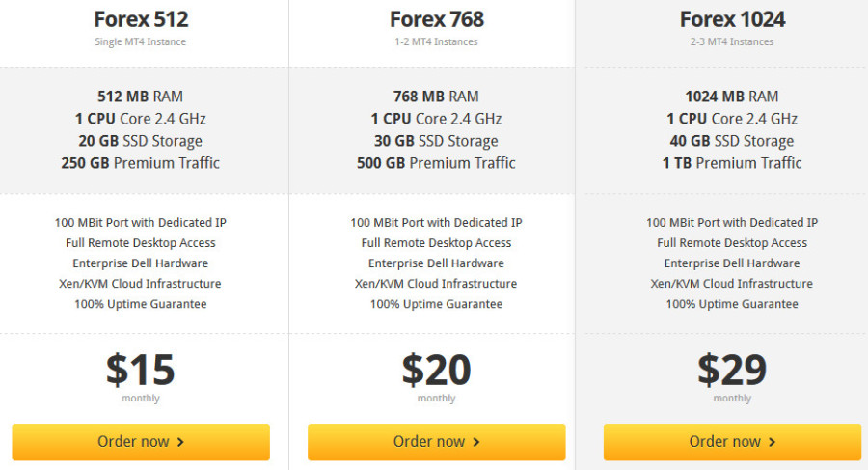Viewport: 868px width, 470px height.
Task: Click the 2-3 MT4 Instances subtitle
Action: point(732,41)
